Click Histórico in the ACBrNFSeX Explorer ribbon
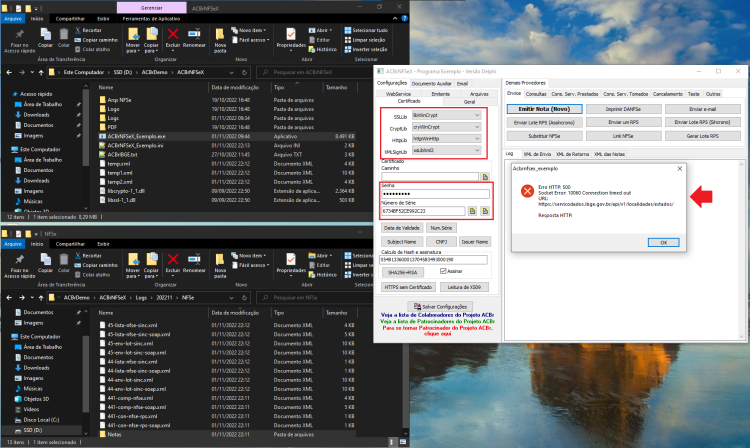The width and height of the screenshot is (750, 448). (x=323, y=49)
